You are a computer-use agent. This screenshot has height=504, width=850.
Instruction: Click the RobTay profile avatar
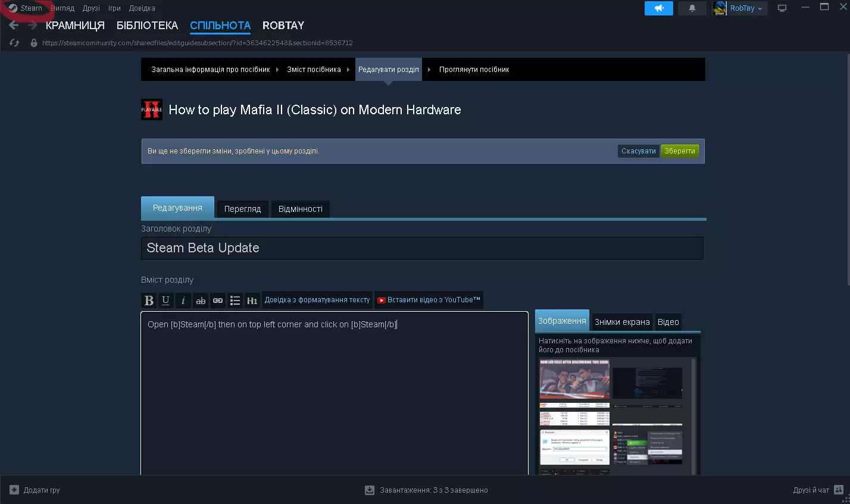pyautogui.click(x=720, y=8)
